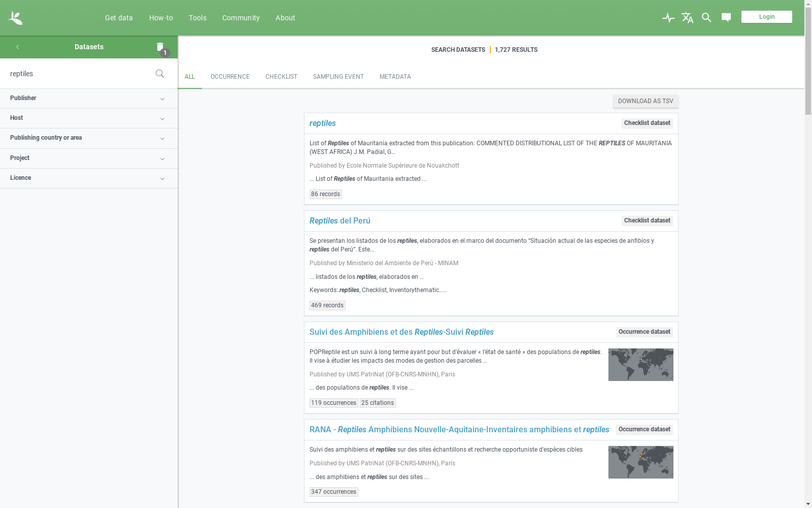Click the '86 records' tag
Image resolution: width=812 pixels, height=508 pixels.
[326, 194]
